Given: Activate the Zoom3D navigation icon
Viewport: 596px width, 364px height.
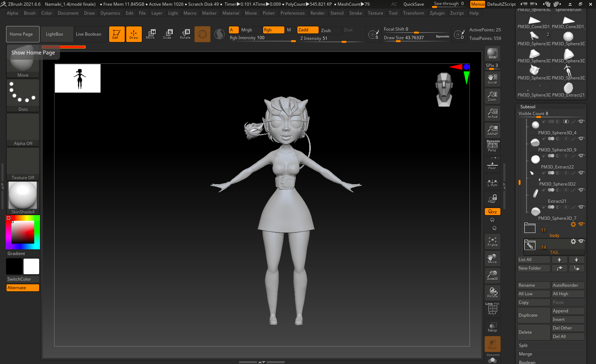Looking at the screenshot, I should tap(492, 275).
